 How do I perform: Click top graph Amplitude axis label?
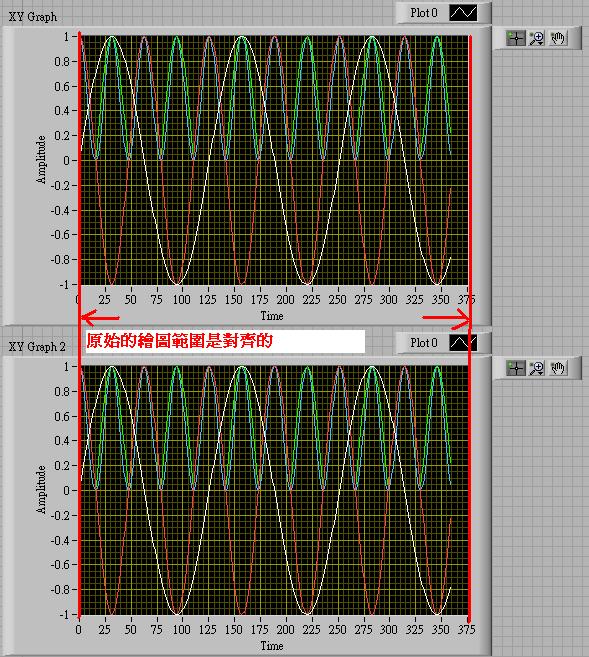[x=41, y=160]
